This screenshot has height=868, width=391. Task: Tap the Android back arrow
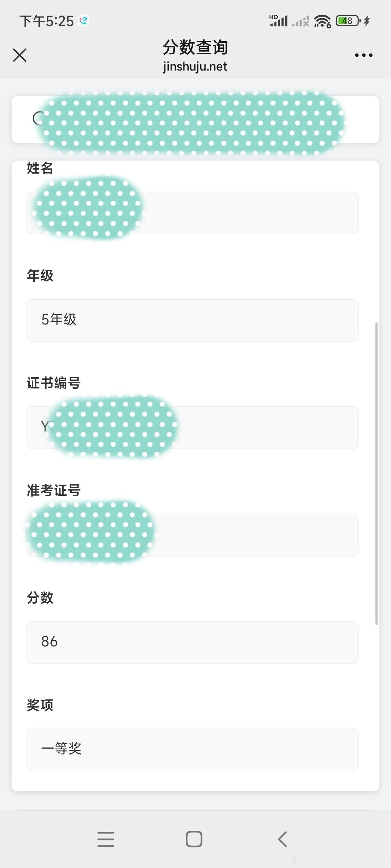coord(282,839)
